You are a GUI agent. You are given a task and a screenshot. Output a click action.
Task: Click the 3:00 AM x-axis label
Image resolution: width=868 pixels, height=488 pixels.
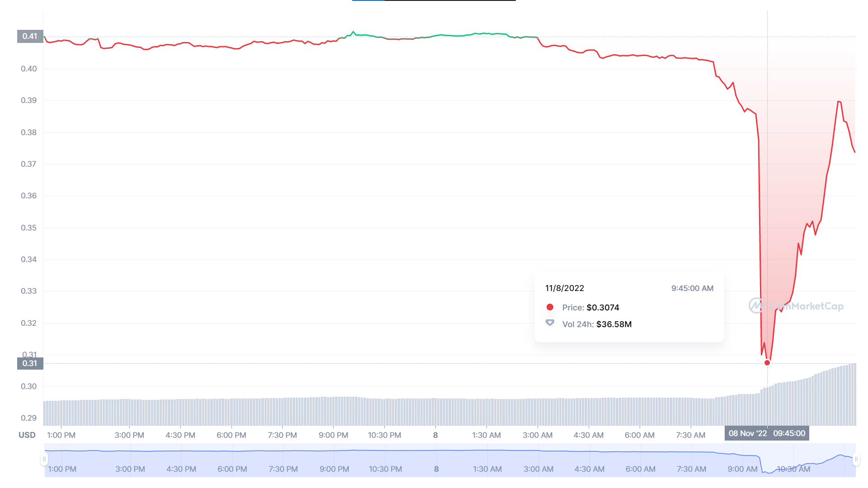(x=538, y=435)
